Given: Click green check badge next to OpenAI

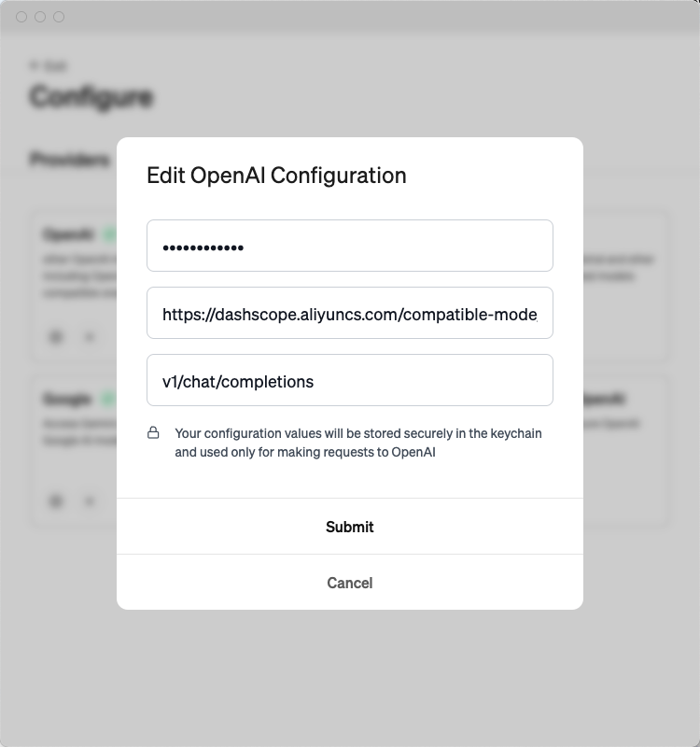Looking at the screenshot, I should [x=108, y=234].
